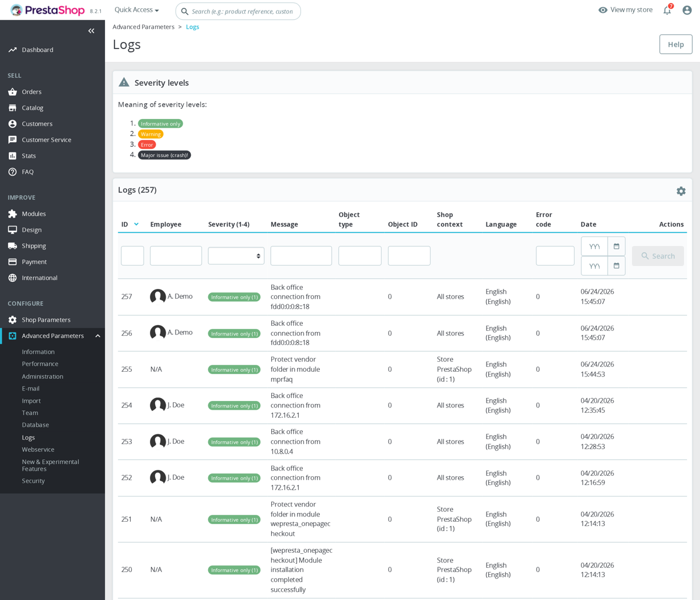Open calendar picker for end date filter
This screenshot has height=600, width=700.
[x=616, y=266]
